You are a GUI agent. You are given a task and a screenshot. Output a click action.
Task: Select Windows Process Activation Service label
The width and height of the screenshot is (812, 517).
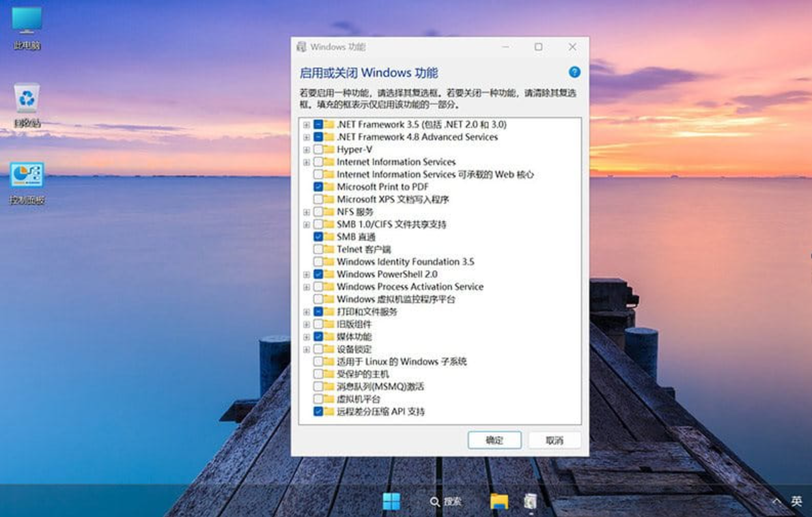[410, 286]
